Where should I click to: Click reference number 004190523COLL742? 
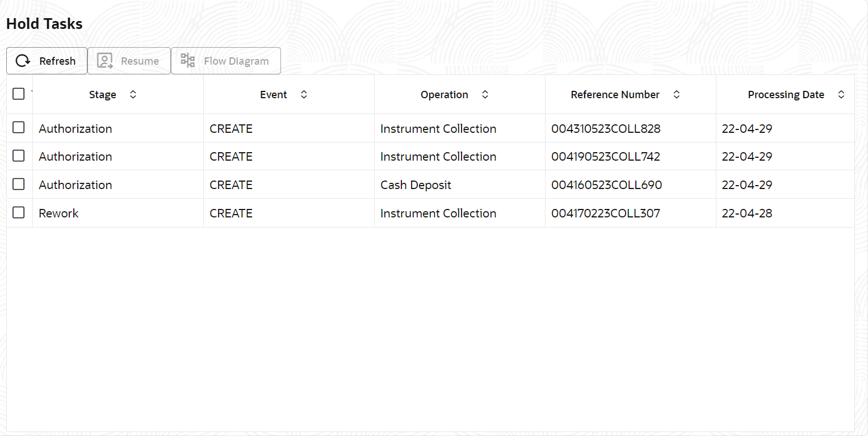tap(606, 157)
